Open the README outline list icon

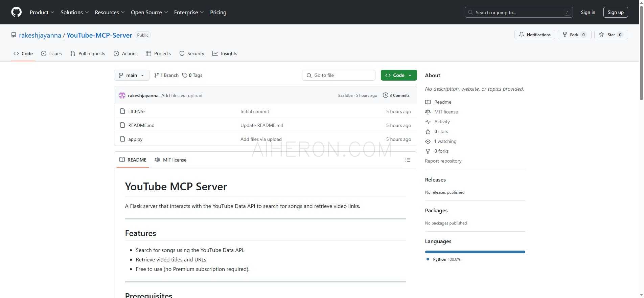click(408, 160)
